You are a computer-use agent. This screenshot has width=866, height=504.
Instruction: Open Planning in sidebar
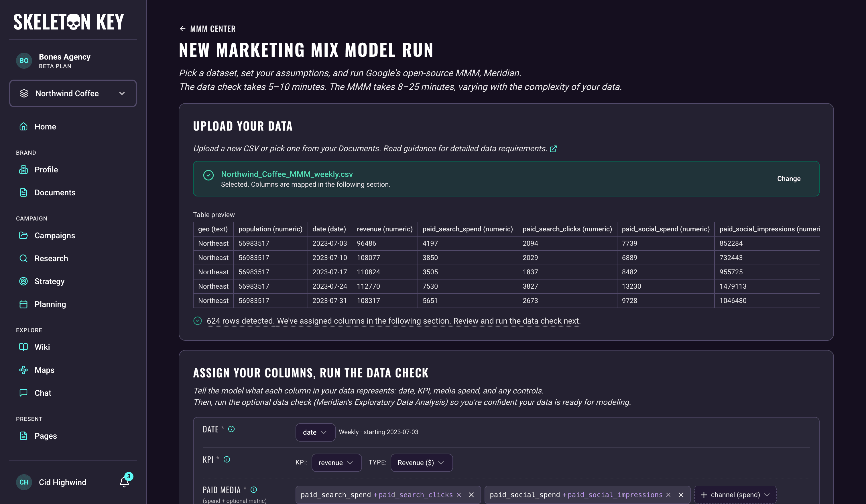click(x=50, y=304)
